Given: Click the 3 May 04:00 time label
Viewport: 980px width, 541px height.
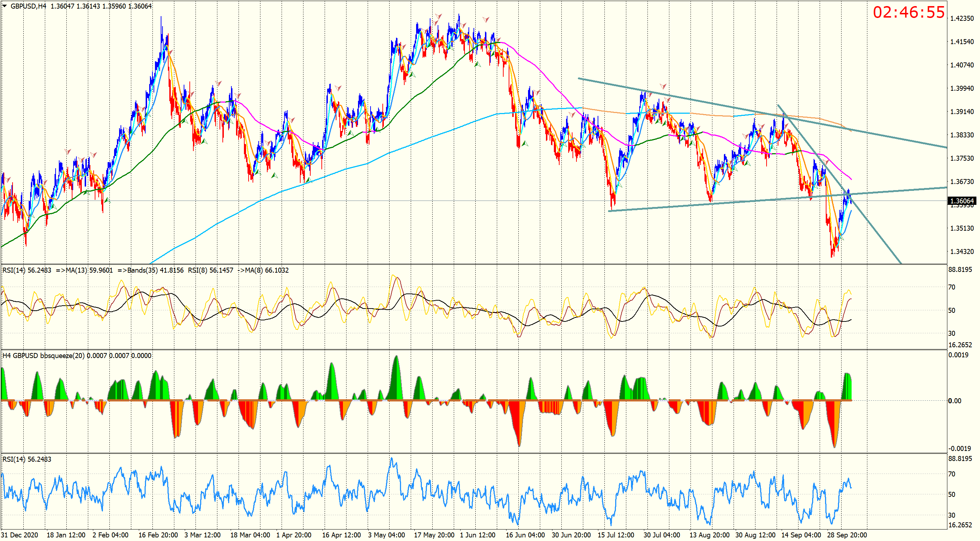Looking at the screenshot, I should [386, 535].
